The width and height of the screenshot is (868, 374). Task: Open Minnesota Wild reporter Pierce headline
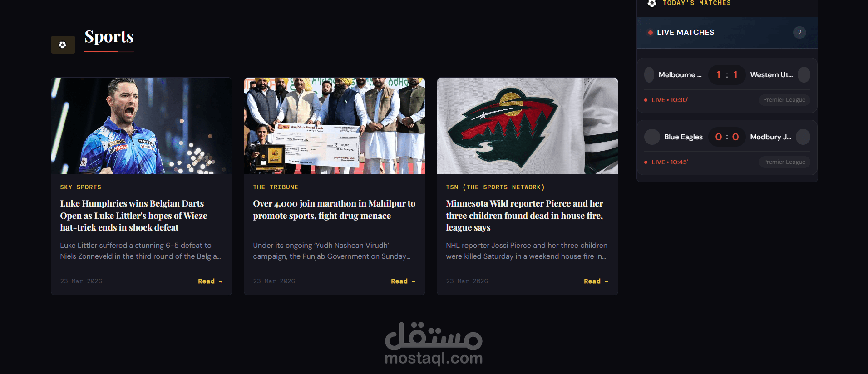525,216
